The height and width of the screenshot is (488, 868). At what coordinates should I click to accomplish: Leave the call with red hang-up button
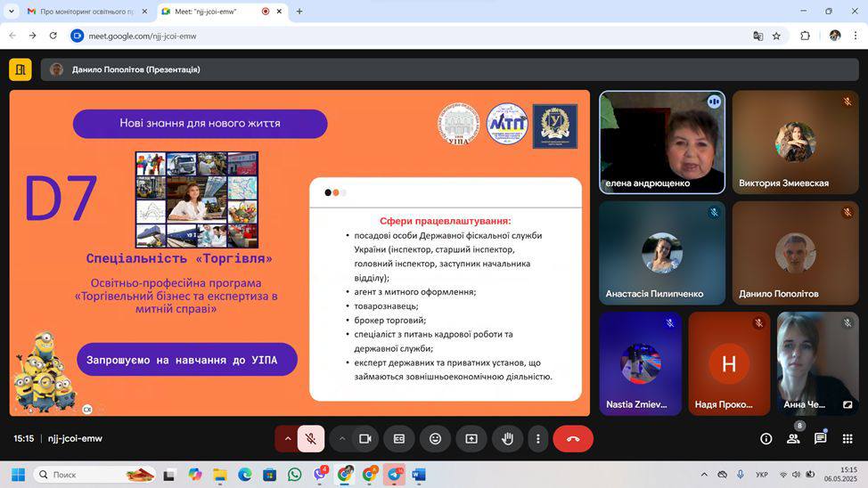click(x=573, y=438)
